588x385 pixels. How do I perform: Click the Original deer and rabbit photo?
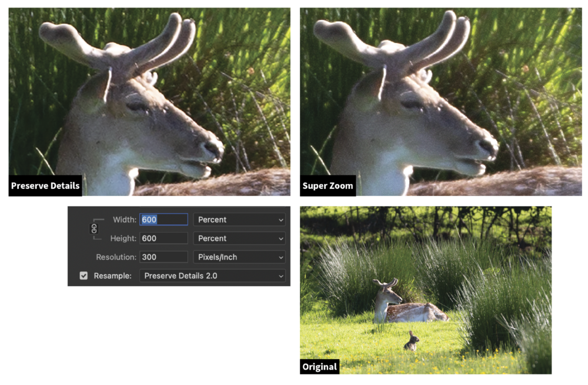426,290
